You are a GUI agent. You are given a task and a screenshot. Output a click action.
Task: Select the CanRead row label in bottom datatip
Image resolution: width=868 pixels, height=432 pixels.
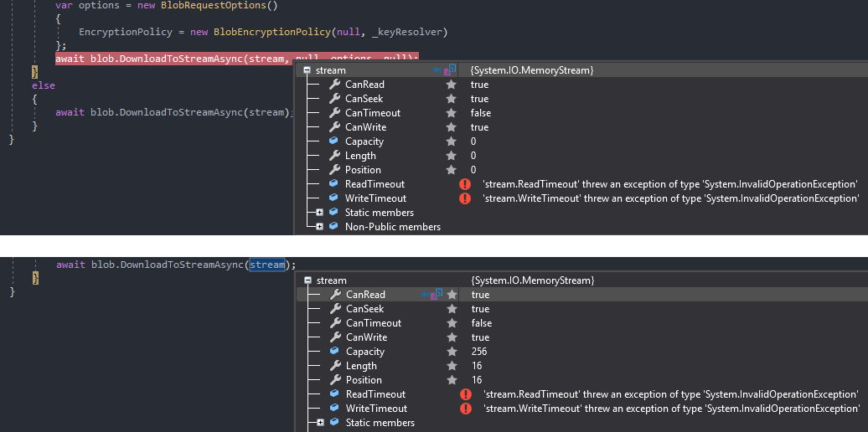[x=365, y=295]
